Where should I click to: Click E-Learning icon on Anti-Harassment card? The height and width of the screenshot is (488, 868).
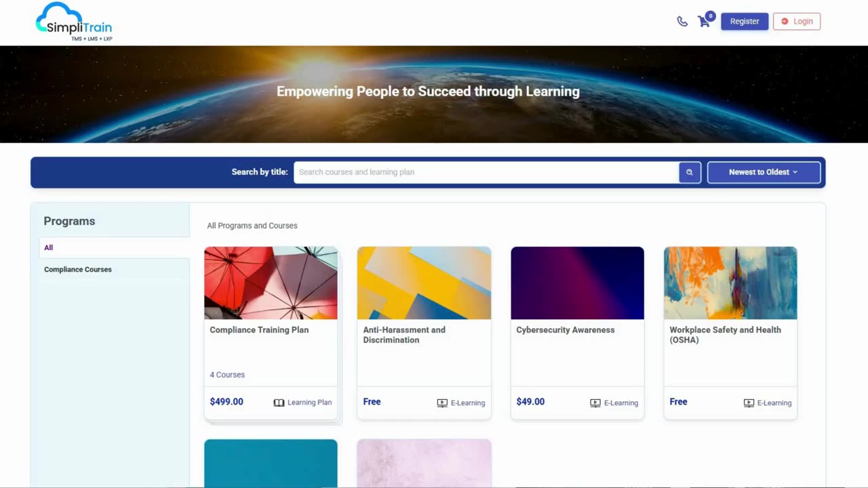click(x=442, y=403)
